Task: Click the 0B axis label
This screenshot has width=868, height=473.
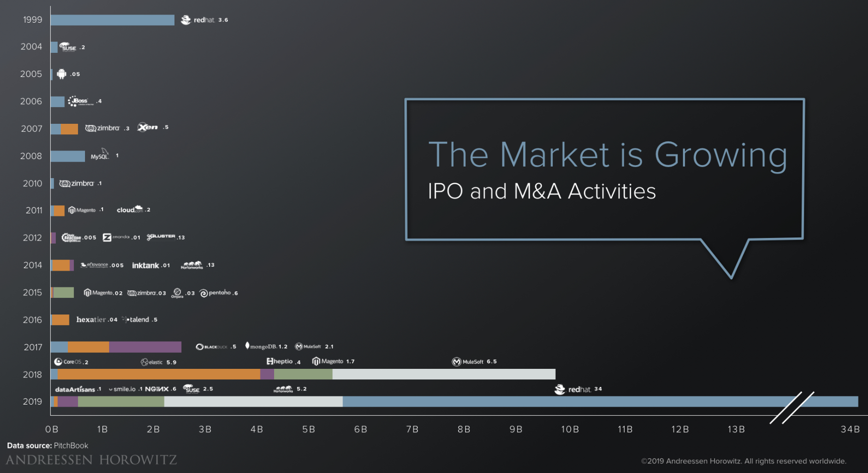Action: tap(51, 429)
